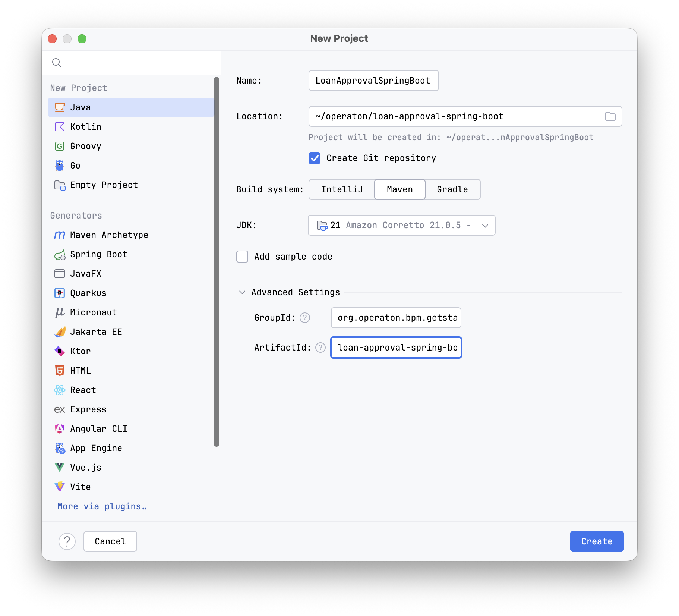Click the Jakarta EE sail icon
This screenshot has width=679, height=616.
tap(60, 332)
